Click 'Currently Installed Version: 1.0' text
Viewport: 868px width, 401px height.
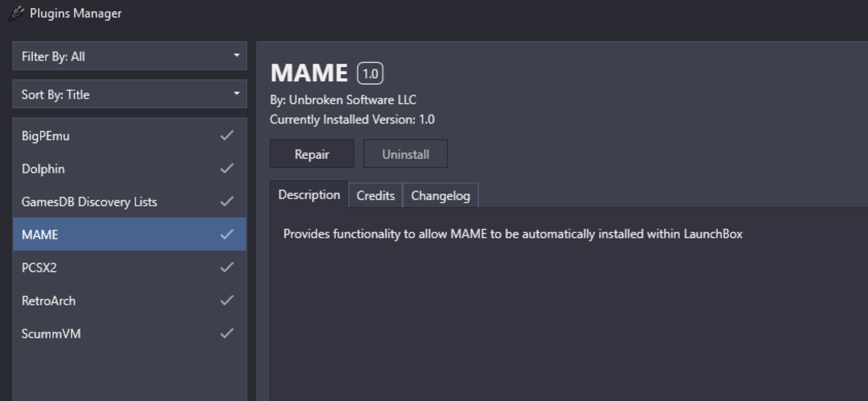(352, 120)
